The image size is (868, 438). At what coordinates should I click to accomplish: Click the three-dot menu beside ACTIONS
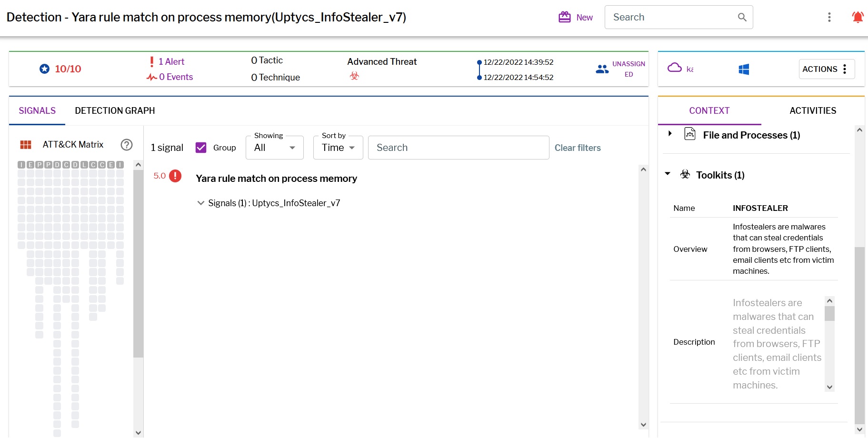pyautogui.click(x=845, y=69)
